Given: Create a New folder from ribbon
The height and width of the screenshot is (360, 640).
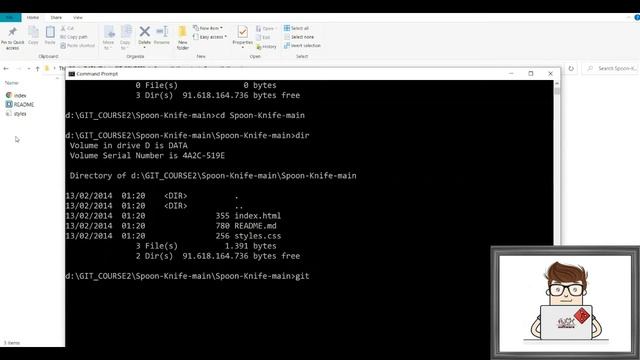Looking at the screenshot, I should point(182,38).
